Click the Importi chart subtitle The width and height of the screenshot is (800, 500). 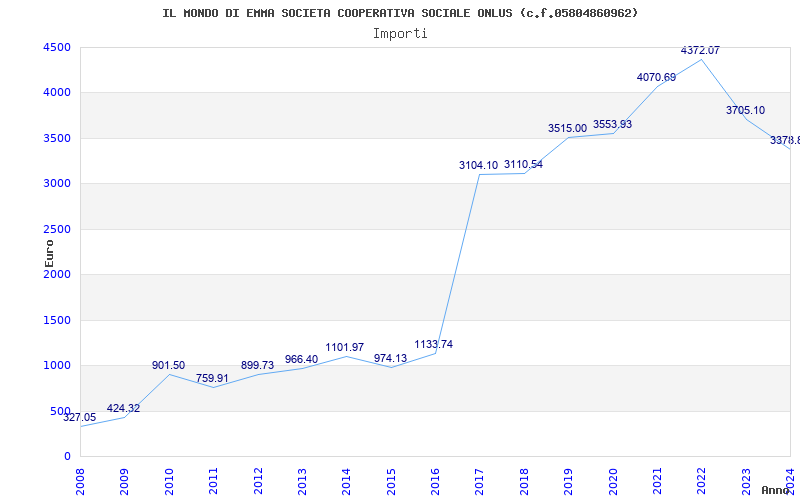tap(400, 34)
